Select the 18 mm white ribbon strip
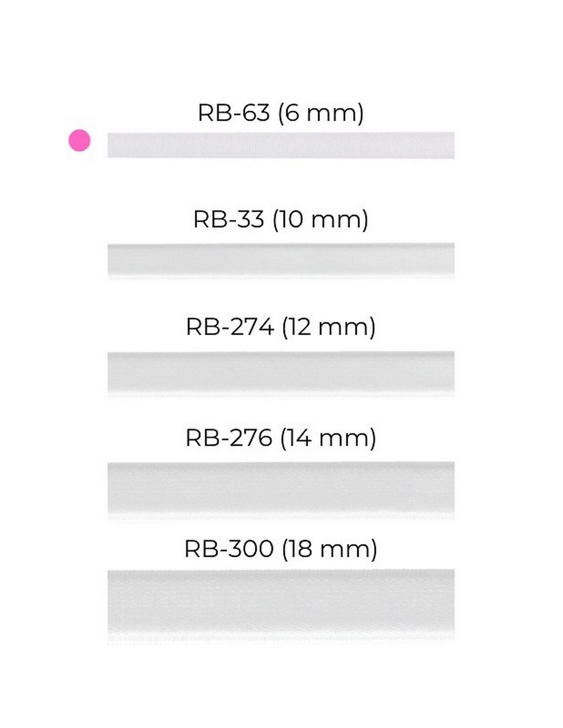This screenshot has width=563, height=728. click(280, 602)
